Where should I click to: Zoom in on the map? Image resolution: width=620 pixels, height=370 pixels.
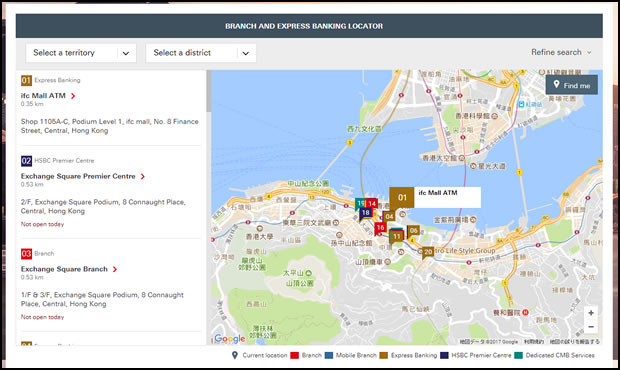(x=591, y=313)
